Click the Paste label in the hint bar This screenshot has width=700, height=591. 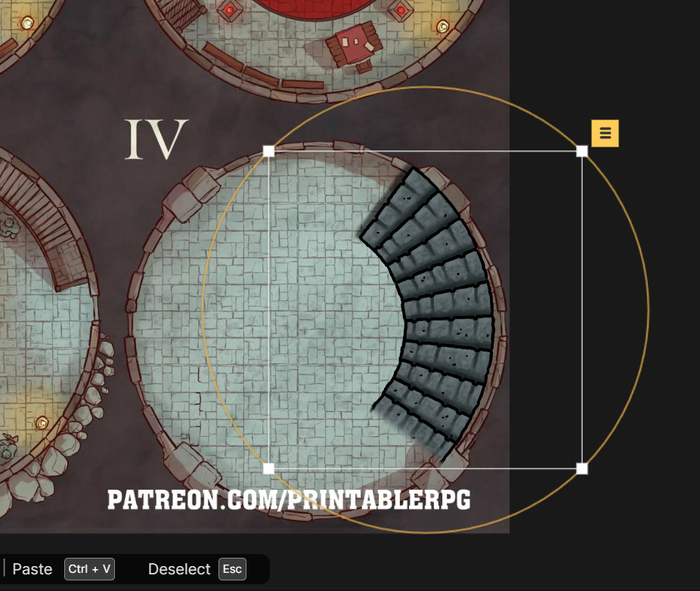pyautogui.click(x=33, y=569)
